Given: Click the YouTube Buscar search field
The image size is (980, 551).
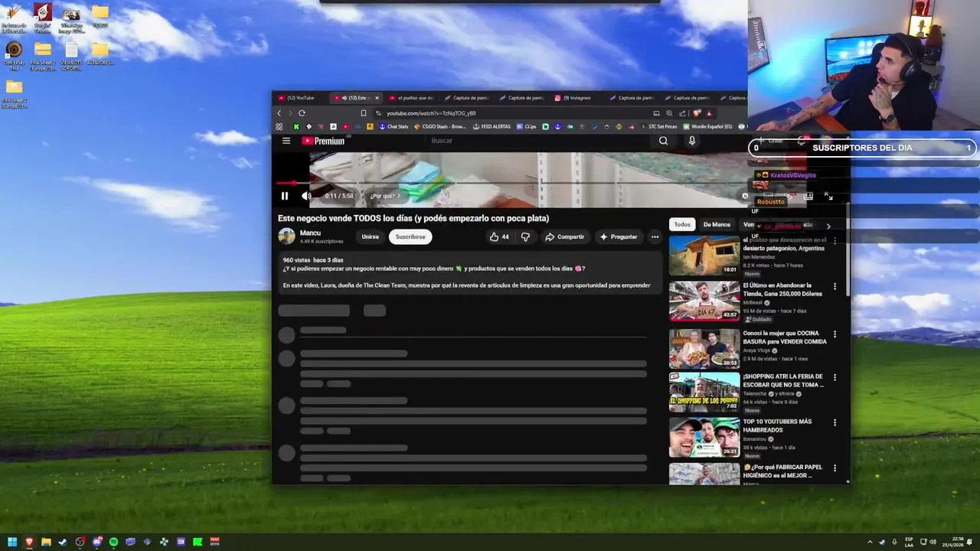Looking at the screenshot, I should tap(536, 141).
